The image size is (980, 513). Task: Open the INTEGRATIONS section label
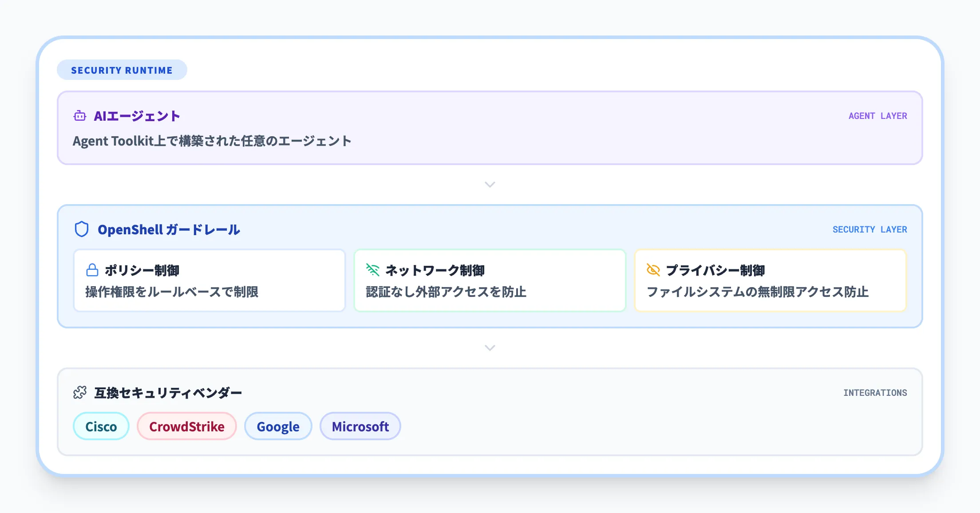point(875,392)
